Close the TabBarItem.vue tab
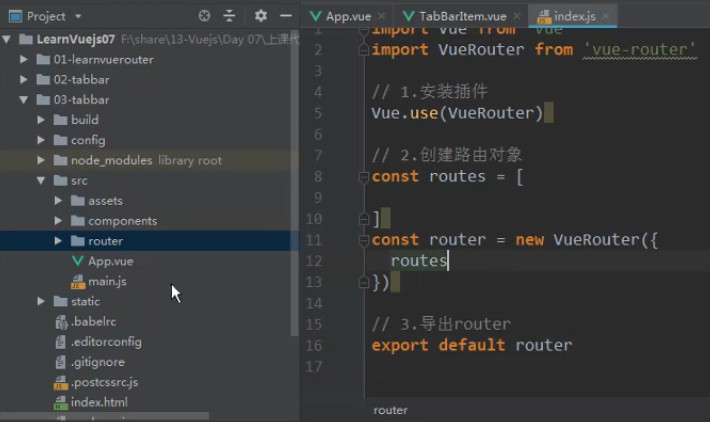Viewport: 710px width, 422px height. (517, 16)
